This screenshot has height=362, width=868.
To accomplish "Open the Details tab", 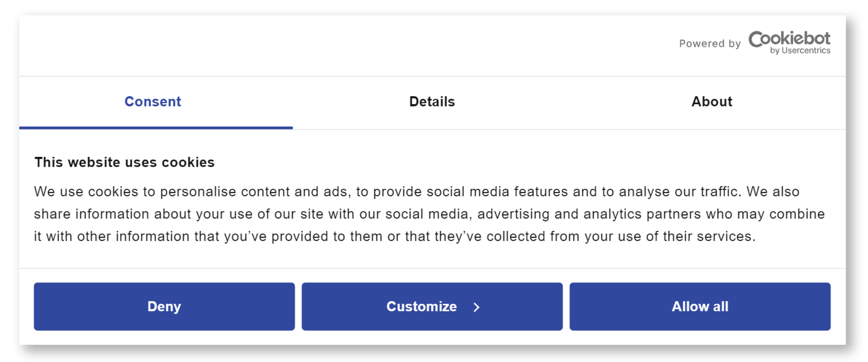I will click(x=432, y=102).
